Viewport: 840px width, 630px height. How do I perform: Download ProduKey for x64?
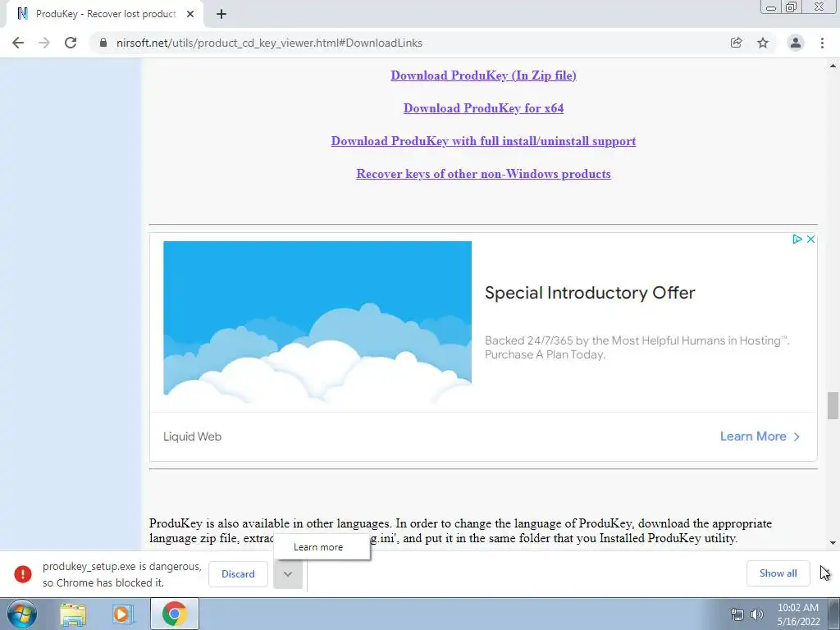pyautogui.click(x=483, y=108)
